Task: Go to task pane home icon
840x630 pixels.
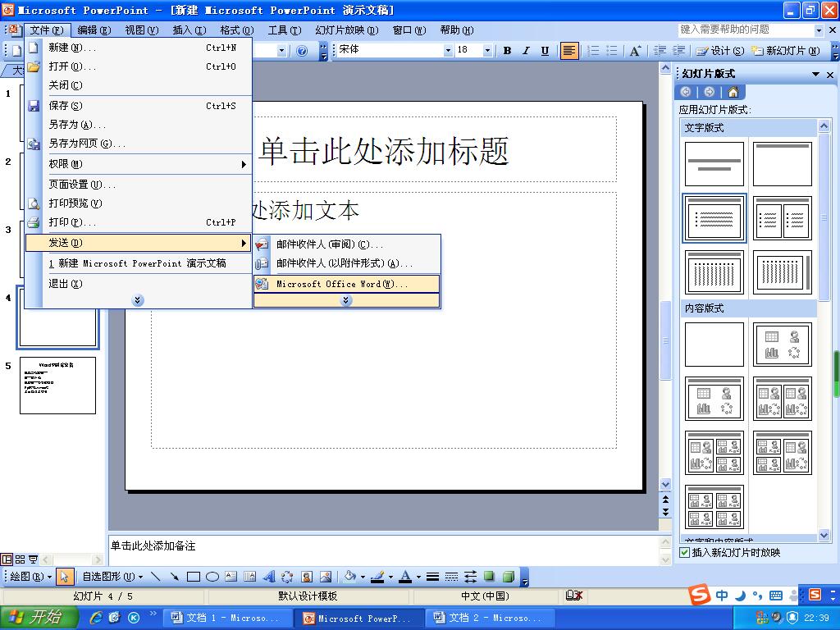Action: [x=733, y=92]
